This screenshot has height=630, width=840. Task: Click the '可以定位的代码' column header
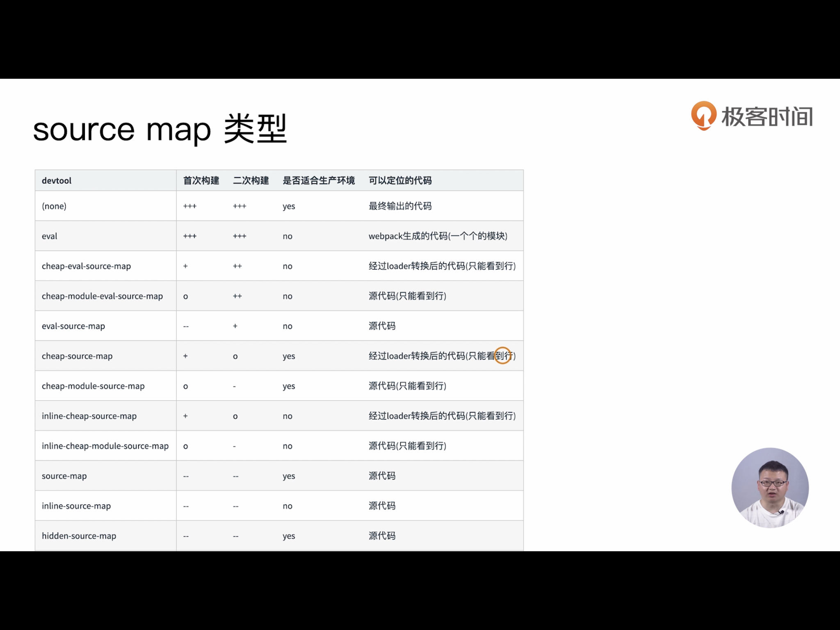click(x=400, y=180)
